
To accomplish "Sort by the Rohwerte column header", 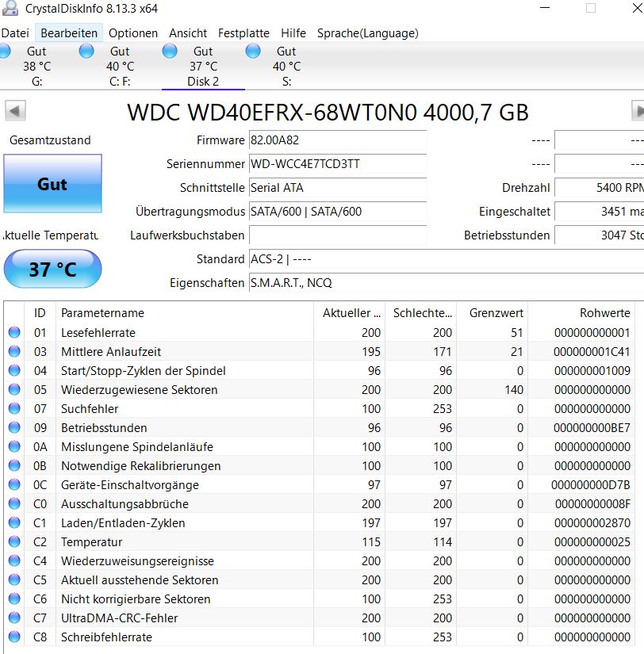I will (x=581, y=313).
